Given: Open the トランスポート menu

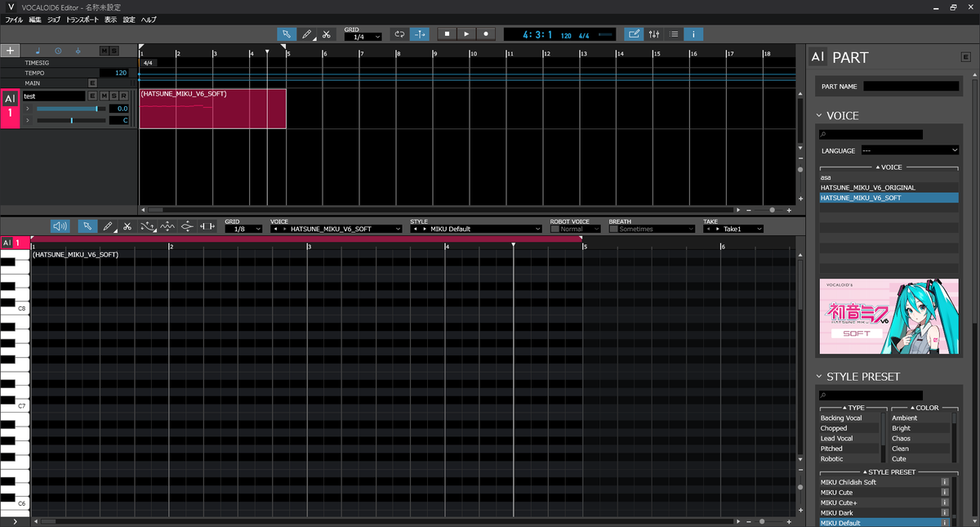Looking at the screenshot, I should (83, 19).
